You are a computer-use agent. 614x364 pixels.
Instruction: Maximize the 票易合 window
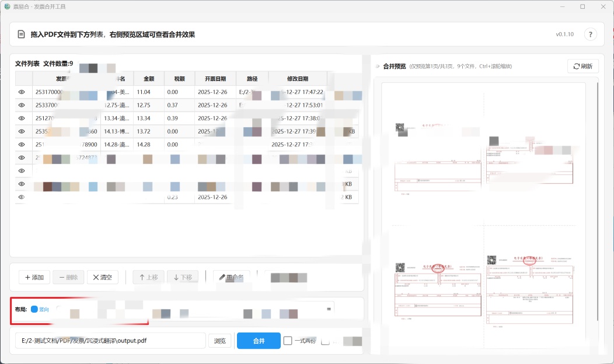[x=582, y=6]
